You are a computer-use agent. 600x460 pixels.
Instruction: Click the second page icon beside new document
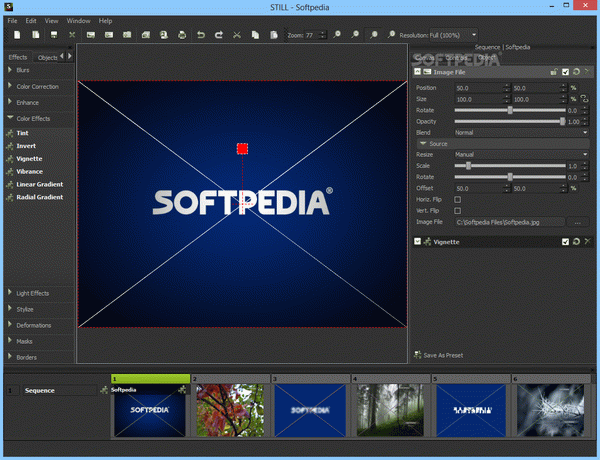(36, 35)
